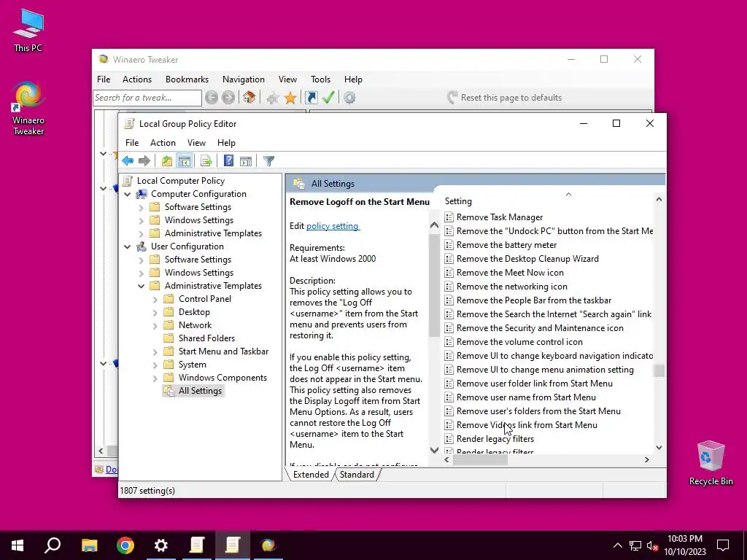Open Chrome from the taskbar
This screenshot has height=560, width=747.
(x=125, y=545)
